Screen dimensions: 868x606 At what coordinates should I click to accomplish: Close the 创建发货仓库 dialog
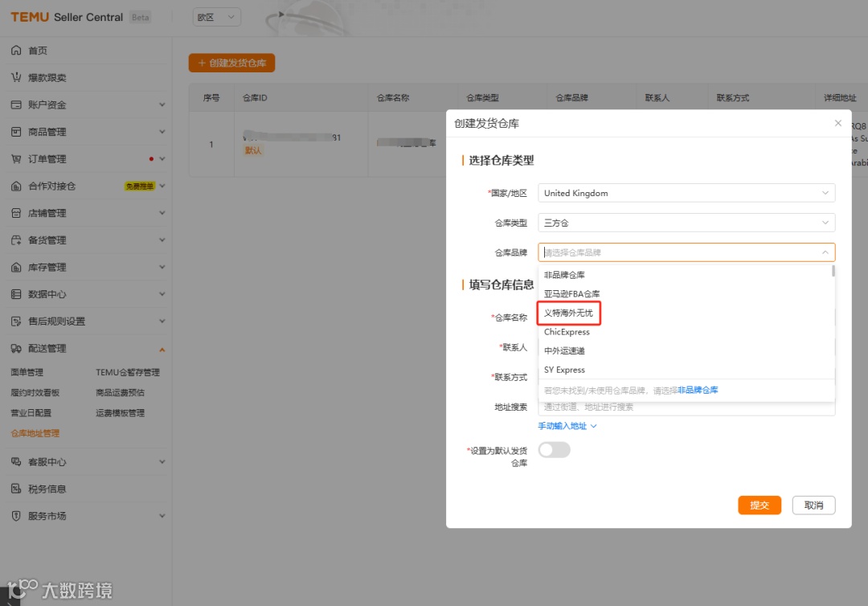click(837, 123)
